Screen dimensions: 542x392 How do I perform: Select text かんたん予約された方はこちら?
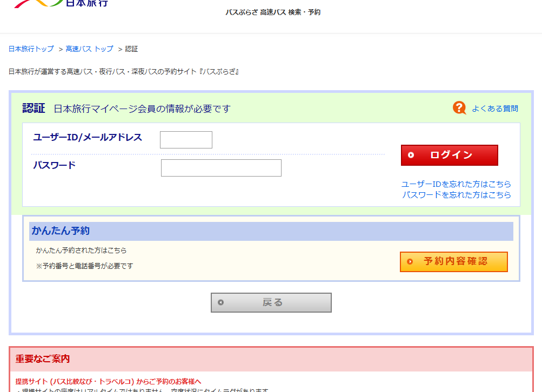click(x=81, y=251)
